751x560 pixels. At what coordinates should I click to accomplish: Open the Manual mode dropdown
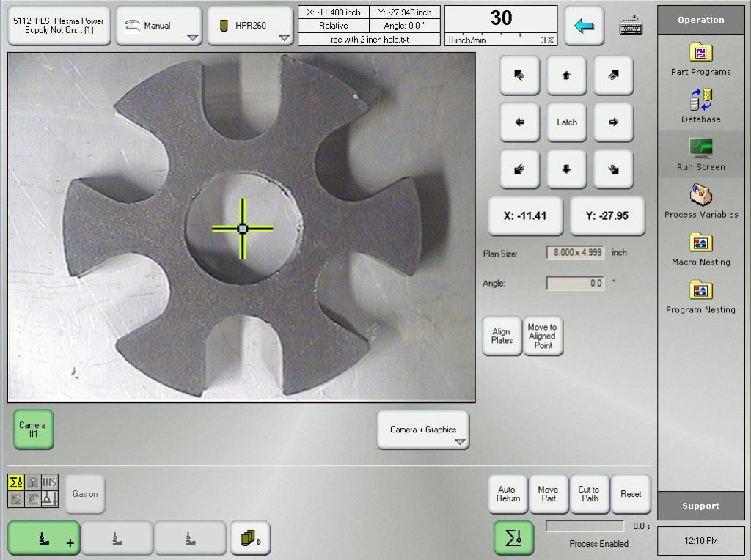pos(158,23)
